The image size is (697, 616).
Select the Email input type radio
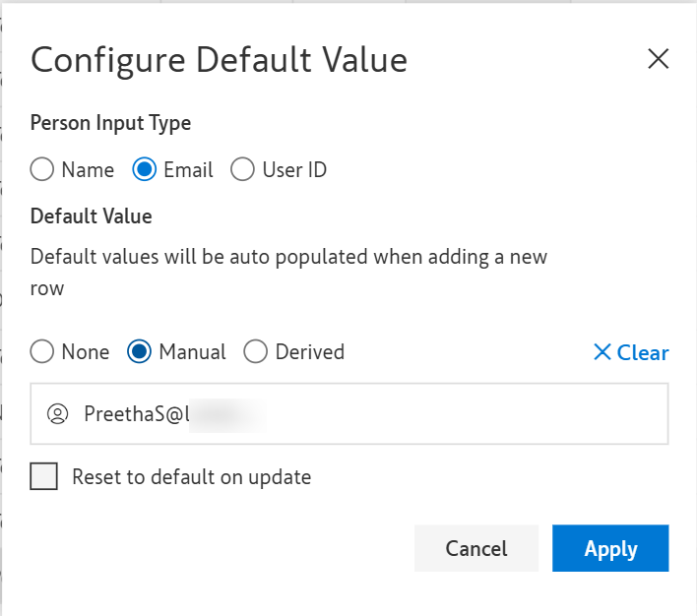click(x=145, y=170)
